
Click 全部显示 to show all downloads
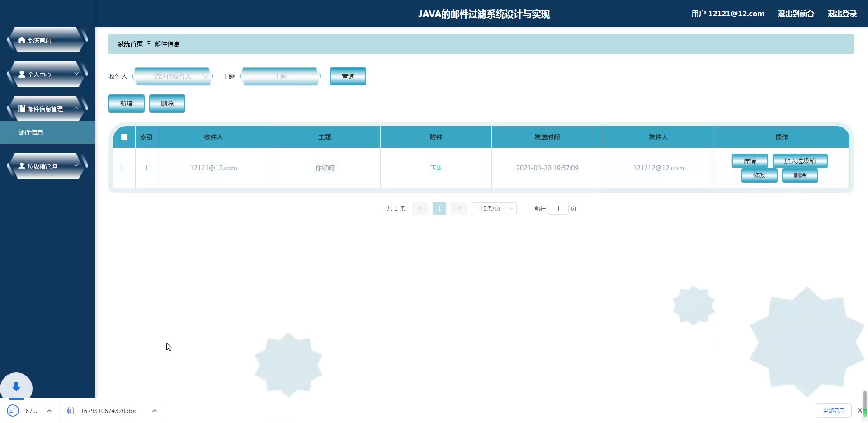click(834, 410)
